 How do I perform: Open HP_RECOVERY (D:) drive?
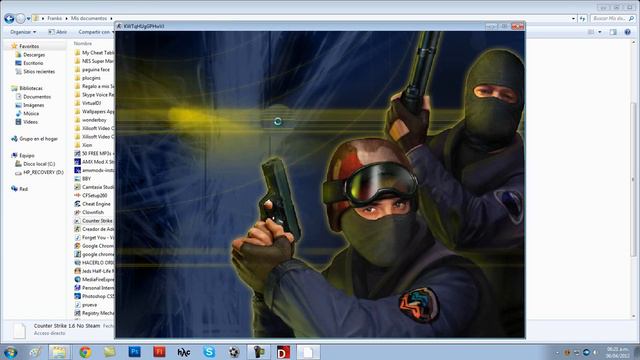tap(43, 172)
